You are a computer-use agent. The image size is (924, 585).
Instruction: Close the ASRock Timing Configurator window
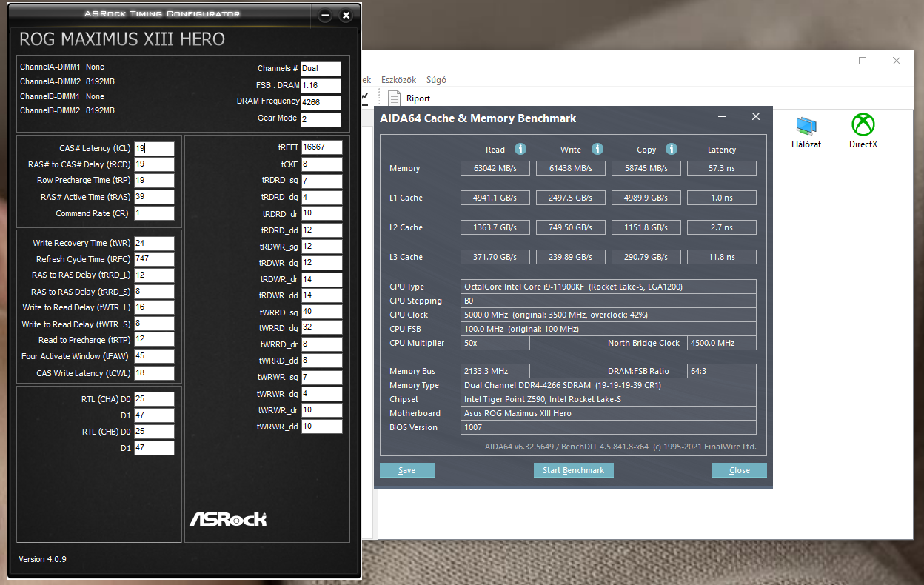pos(346,15)
